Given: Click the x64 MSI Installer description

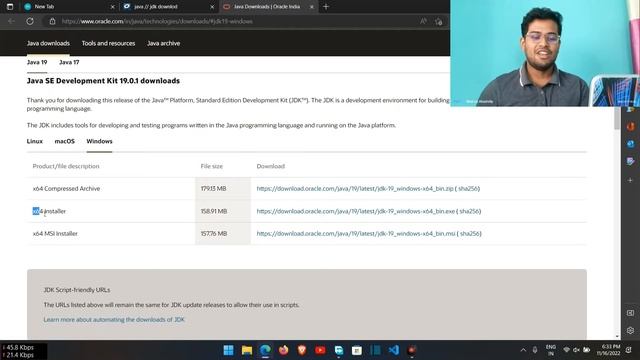Looking at the screenshot, I should point(55,233).
